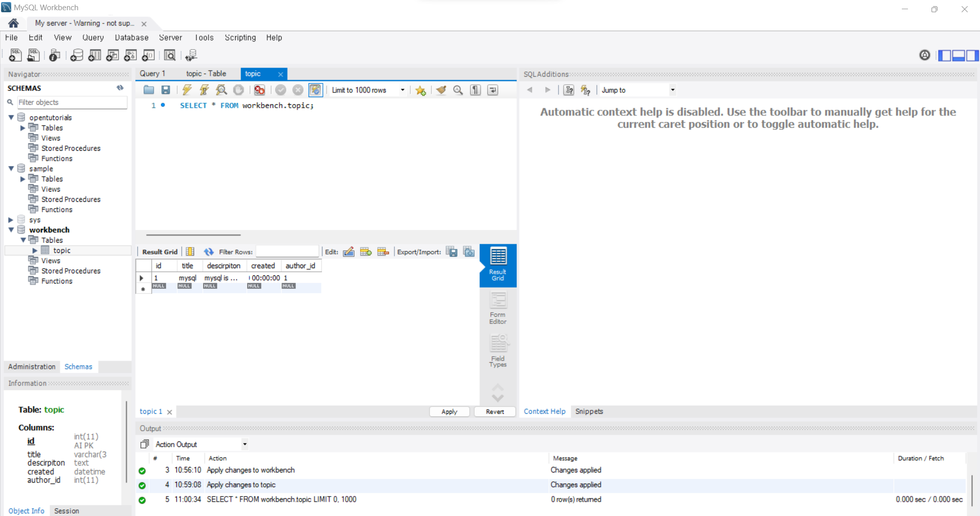This screenshot has width=980, height=516.
Task: Collapse the sample schema
Action: tap(11, 169)
